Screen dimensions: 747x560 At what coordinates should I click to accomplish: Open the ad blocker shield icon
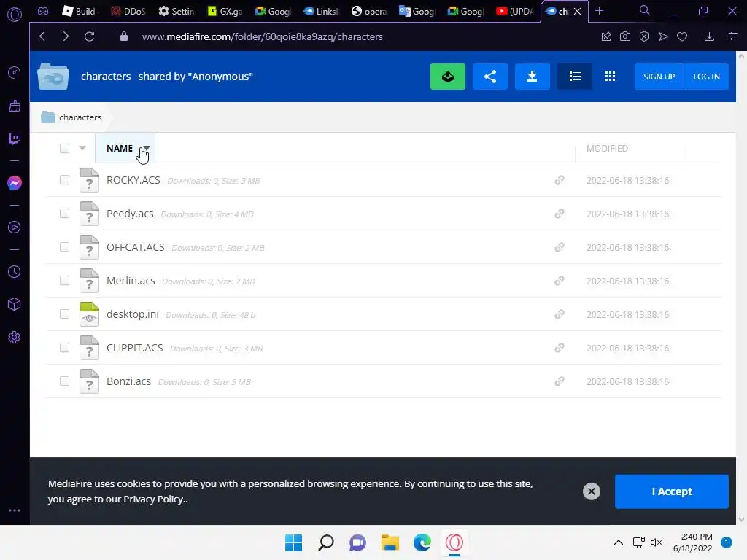pyautogui.click(x=644, y=36)
